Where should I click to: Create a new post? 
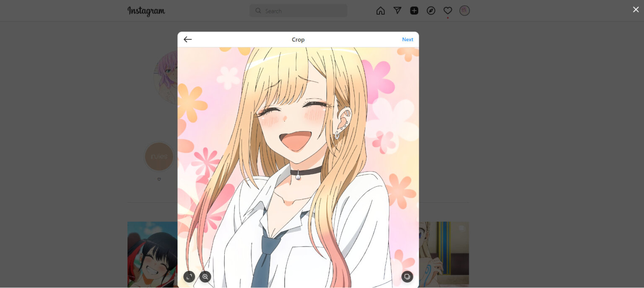(414, 10)
